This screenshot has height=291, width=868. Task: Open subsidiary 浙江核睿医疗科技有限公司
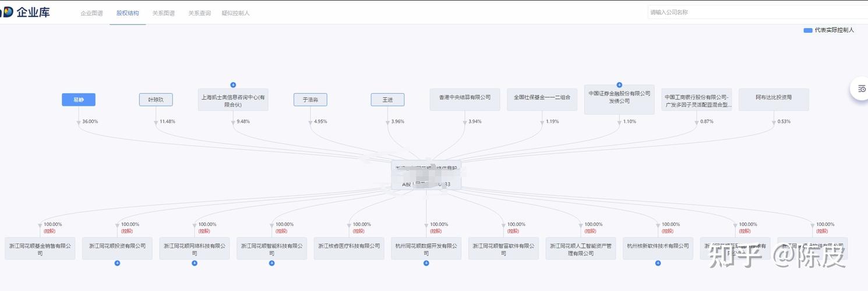click(x=349, y=249)
